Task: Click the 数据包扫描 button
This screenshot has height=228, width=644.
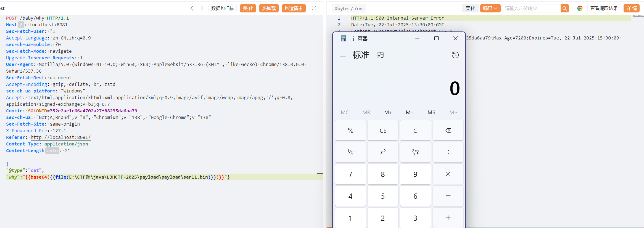Action: [x=223, y=8]
